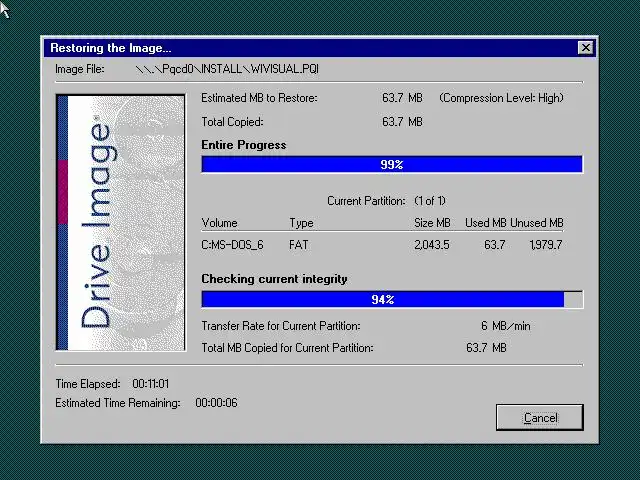The width and height of the screenshot is (640, 480).
Task: Click the Size MB column header
Action: point(432,223)
